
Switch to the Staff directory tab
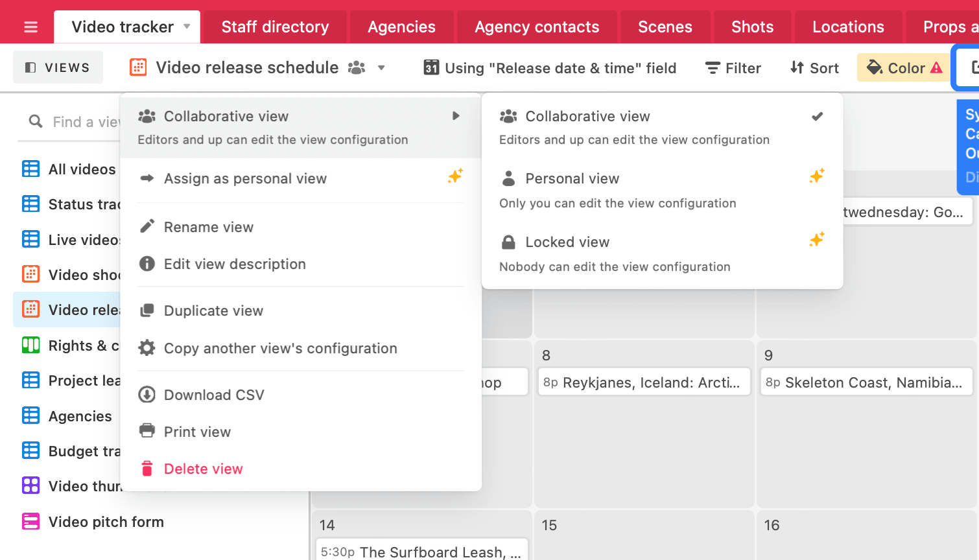[x=275, y=27]
